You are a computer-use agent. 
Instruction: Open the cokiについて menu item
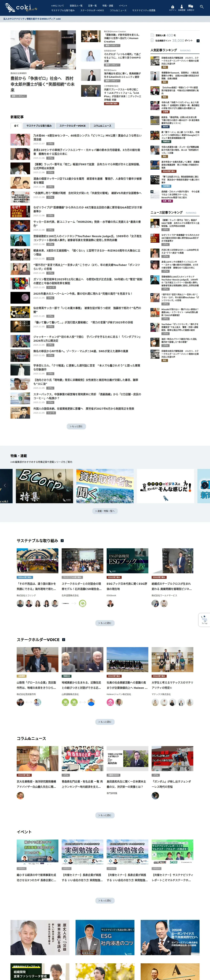click(x=58, y=6)
